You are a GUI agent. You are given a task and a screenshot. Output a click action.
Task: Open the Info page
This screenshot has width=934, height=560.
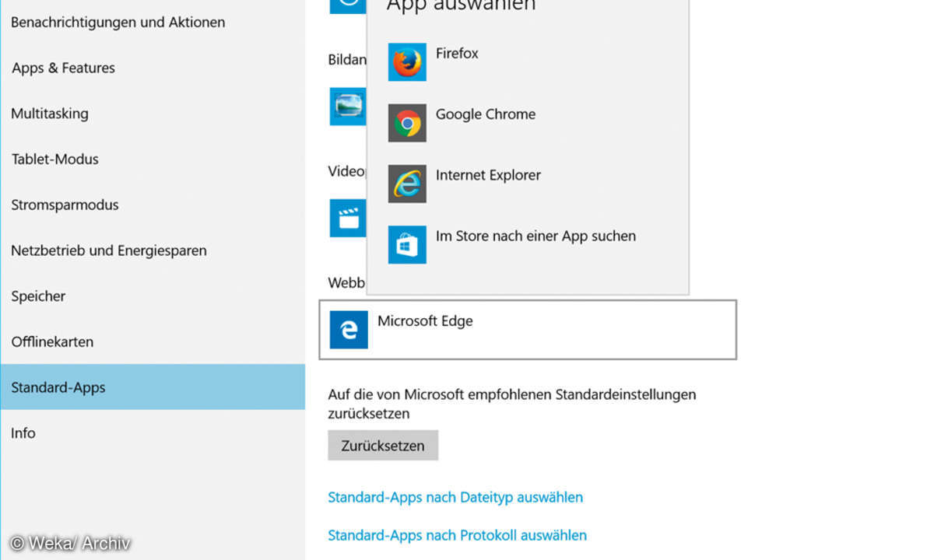(x=153, y=433)
